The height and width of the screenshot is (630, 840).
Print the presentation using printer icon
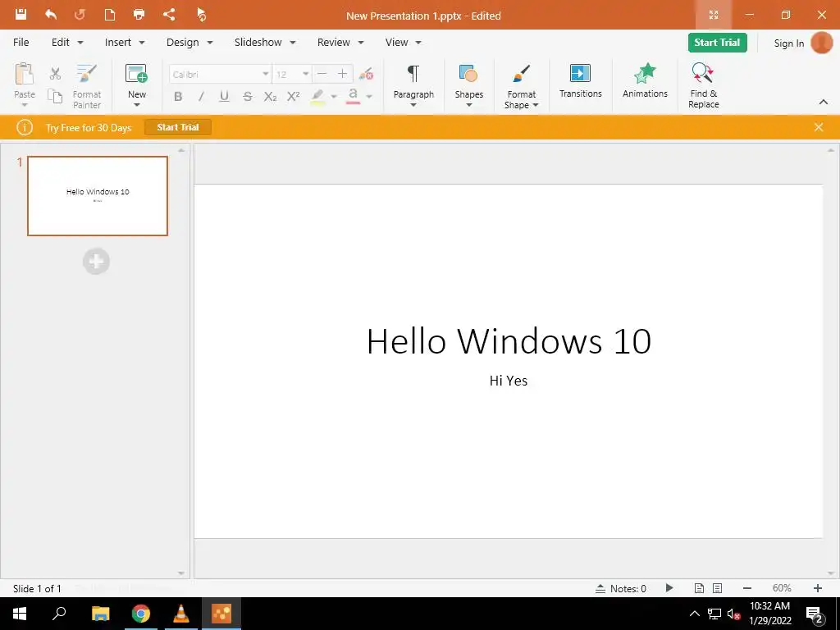point(139,15)
